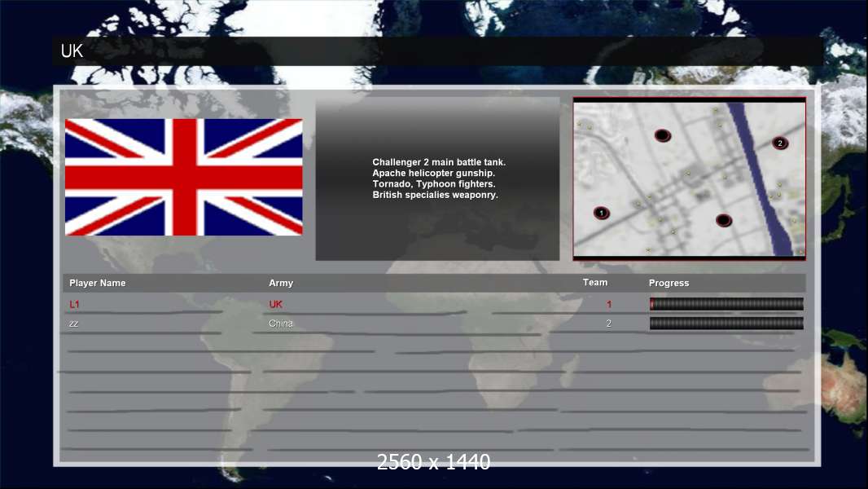This screenshot has height=489, width=868.
Task: Click the British specialies weaponry line
Action: pos(435,195)
